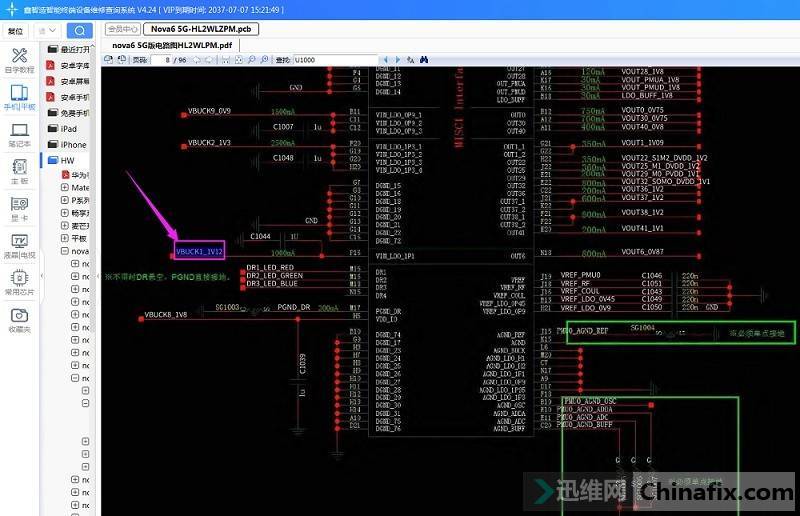Screen dimensions: 800x516
Task: Click the blue search magnifier button
Action: pyautogui.click(x=79, y=30)
